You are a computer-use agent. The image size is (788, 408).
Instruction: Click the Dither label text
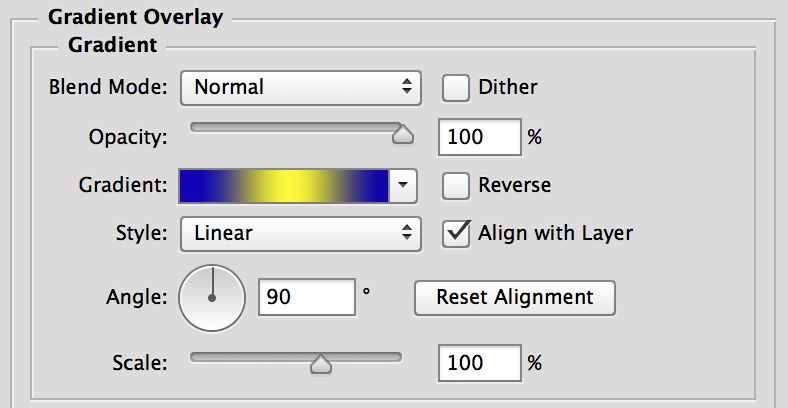point(508,87)
